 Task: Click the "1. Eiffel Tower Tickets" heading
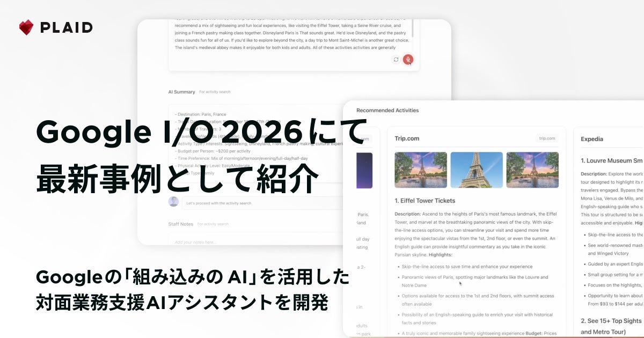point(425,201)
